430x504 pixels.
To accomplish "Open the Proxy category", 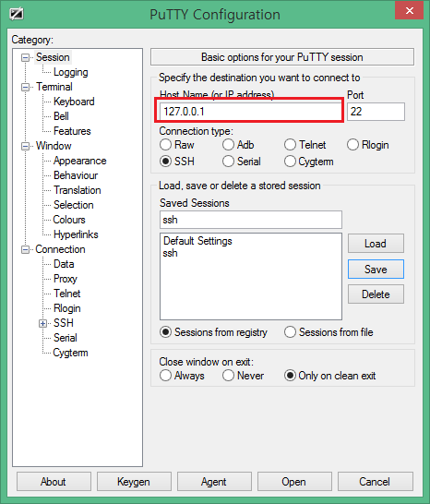I will [66, 279].
